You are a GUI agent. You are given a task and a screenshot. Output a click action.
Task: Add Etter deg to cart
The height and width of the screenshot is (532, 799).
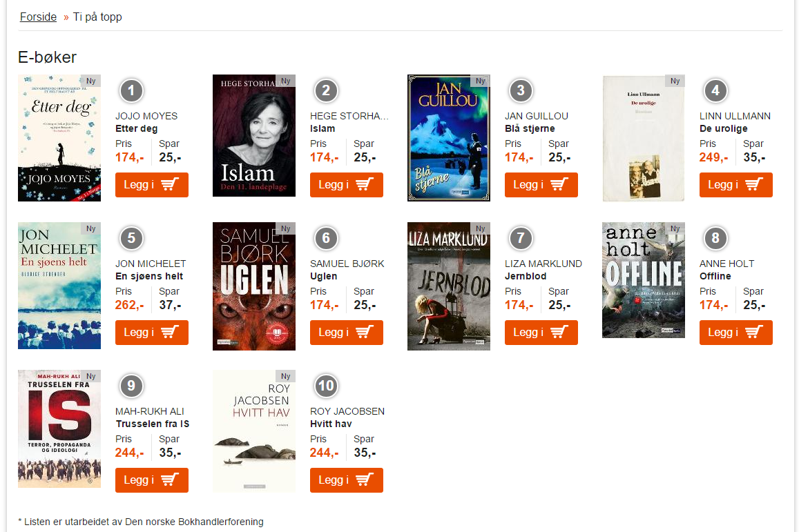152,185
